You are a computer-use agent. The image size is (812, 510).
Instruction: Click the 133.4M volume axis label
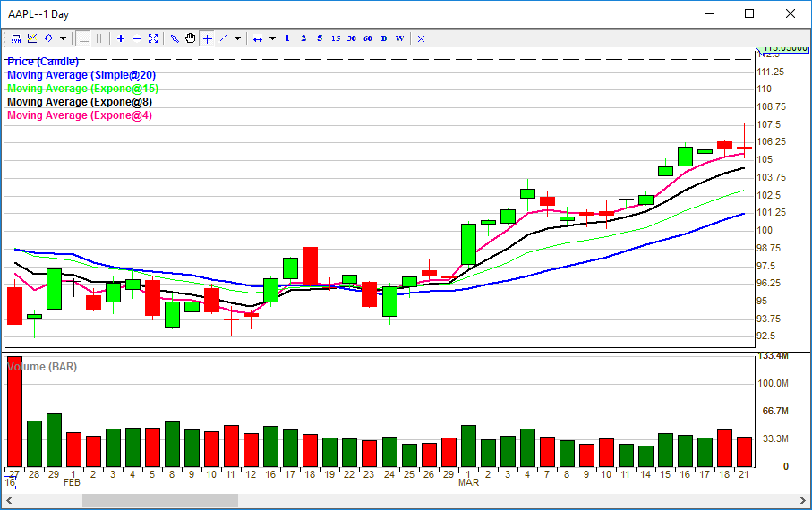[x=773, y=356]
